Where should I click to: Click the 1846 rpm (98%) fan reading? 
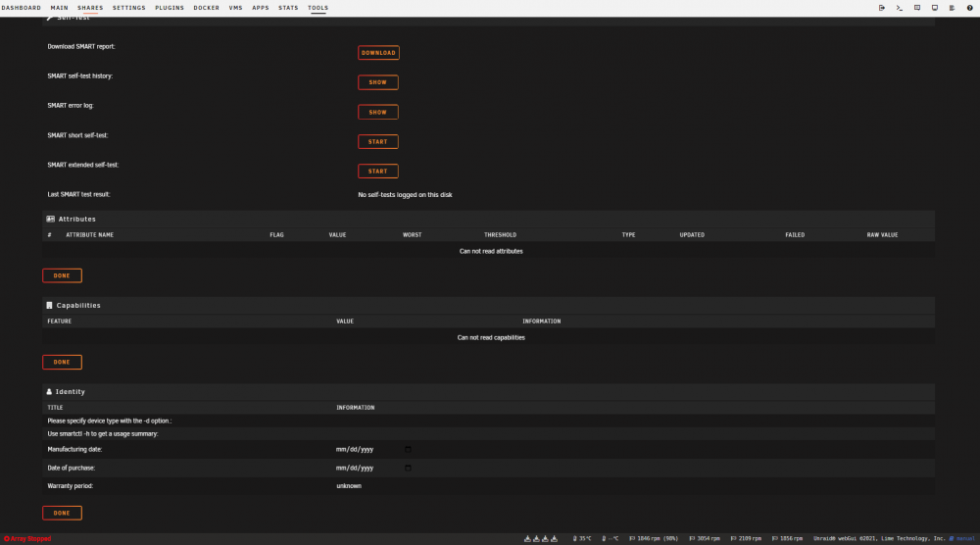tap(654, 539)
